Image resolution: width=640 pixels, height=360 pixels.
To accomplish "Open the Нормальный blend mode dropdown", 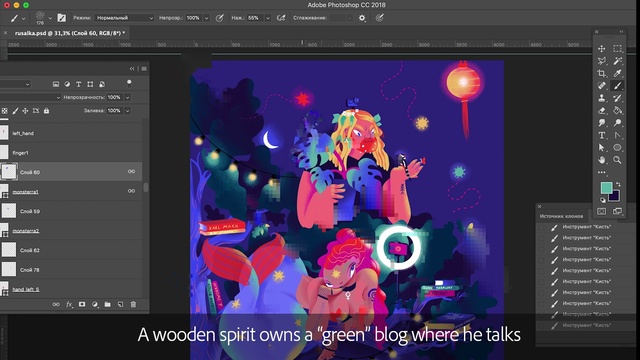I will click(124, 18).
